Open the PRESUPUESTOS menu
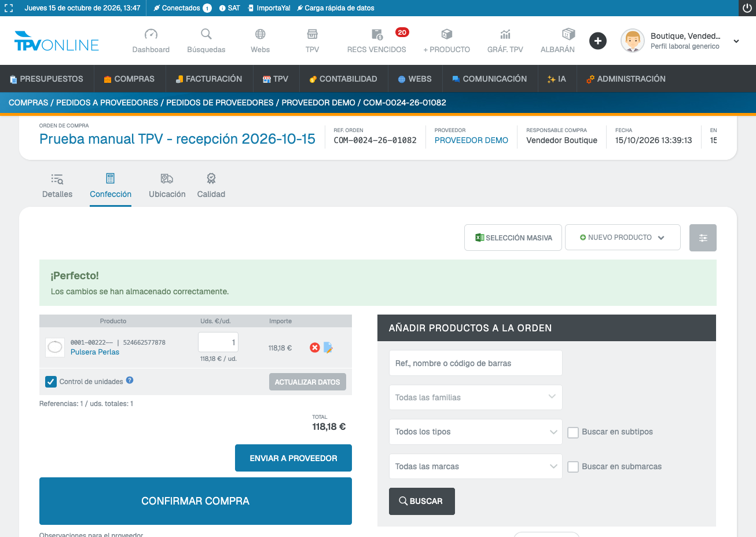756x537 pixels. click(47, 79)
